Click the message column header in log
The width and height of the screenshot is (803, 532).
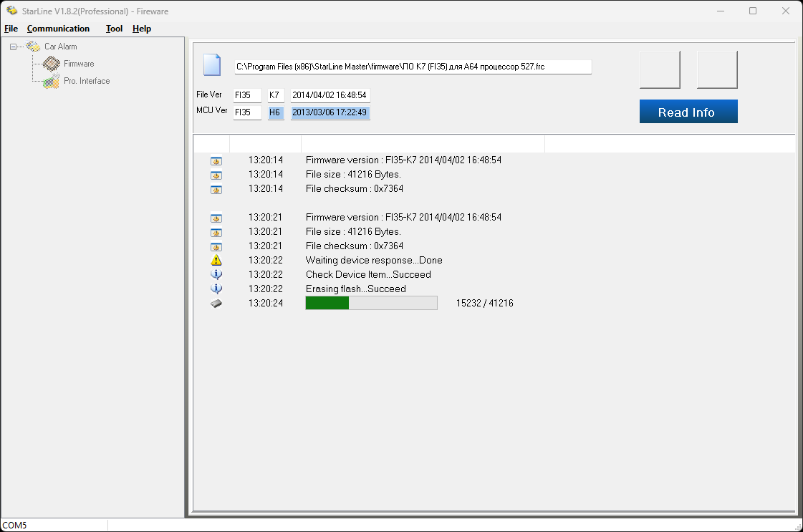click(423, 144)
